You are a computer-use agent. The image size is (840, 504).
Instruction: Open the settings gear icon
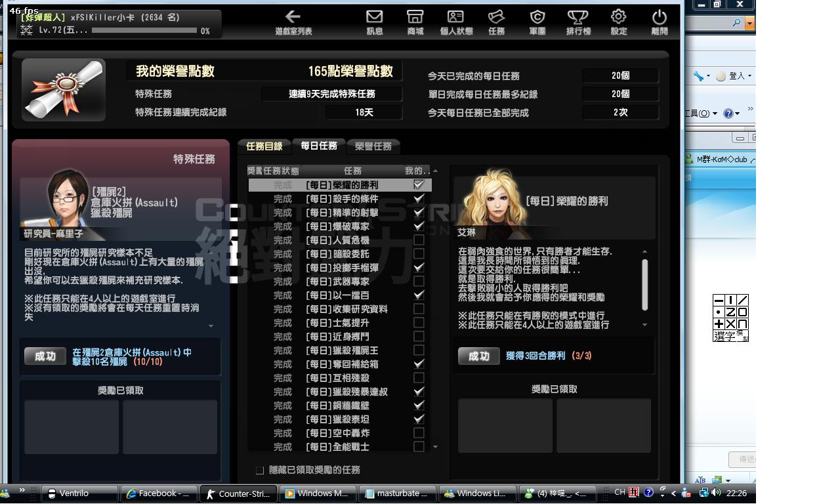point(618,22)
